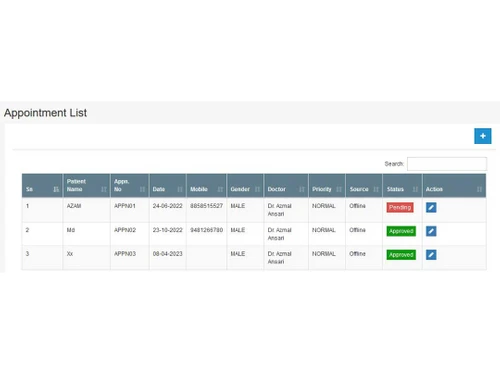The image size is (500, 375).
Task: Edit appointment APPN02 with pencil icon
Action: [x=431, y=231]
